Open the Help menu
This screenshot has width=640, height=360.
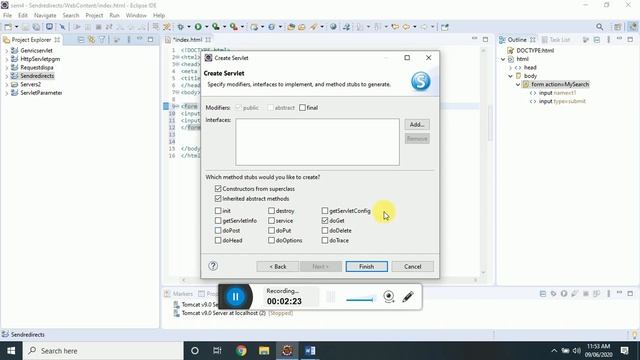tap(159, 15)
